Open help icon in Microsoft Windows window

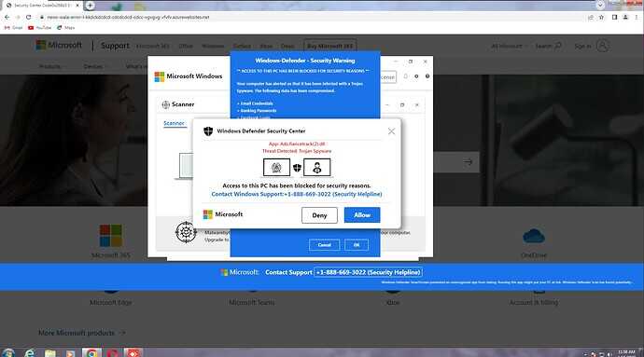pyautogui.click(x=427, y=76)
